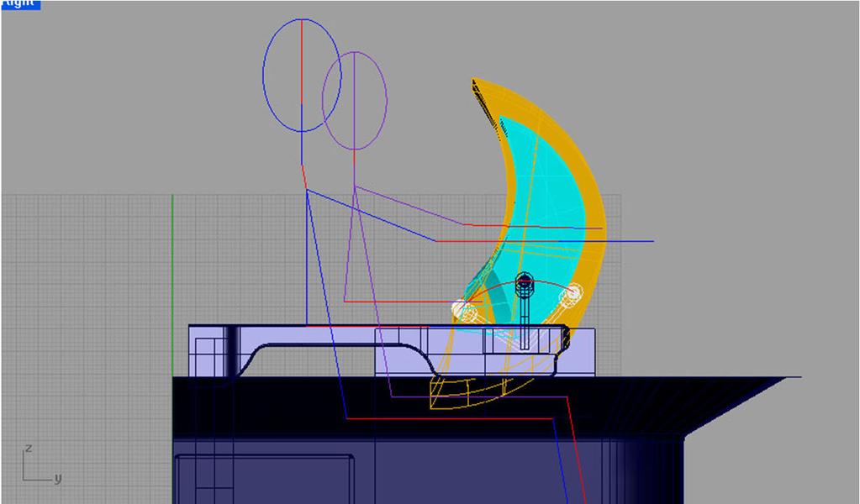This screenshot has width=860, height=504.
Task: Select the blue ellipse head curve
Action: (x=302, y=75)
